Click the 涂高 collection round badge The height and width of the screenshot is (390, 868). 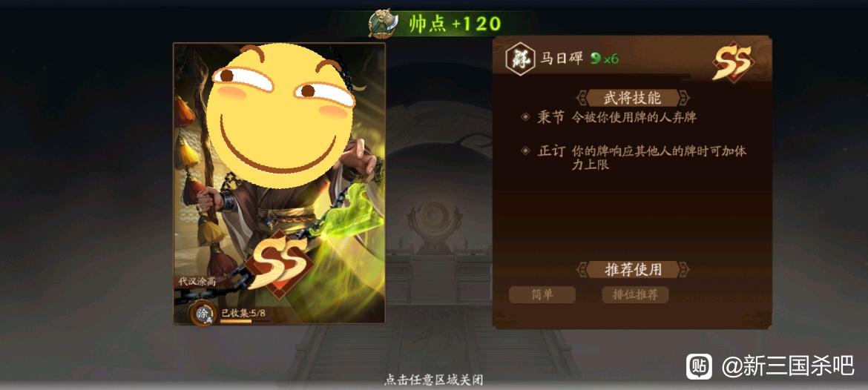tap(203, 313)
